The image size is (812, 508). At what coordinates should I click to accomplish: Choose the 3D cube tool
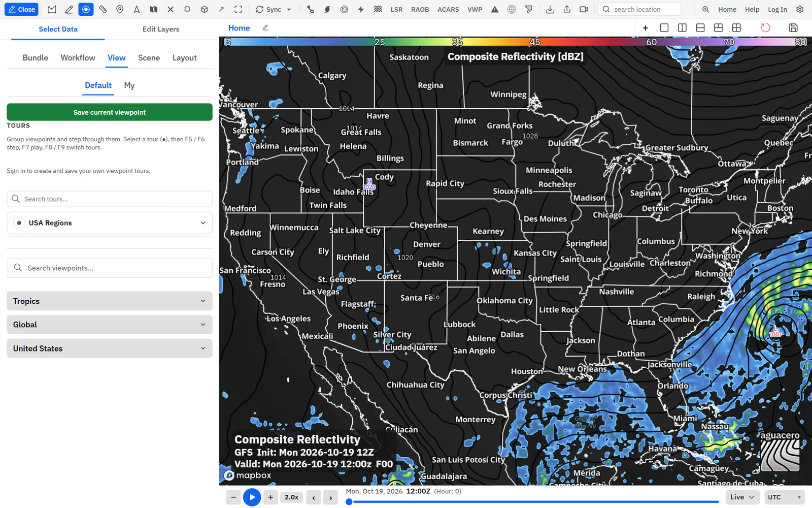(x=204, y=9)
